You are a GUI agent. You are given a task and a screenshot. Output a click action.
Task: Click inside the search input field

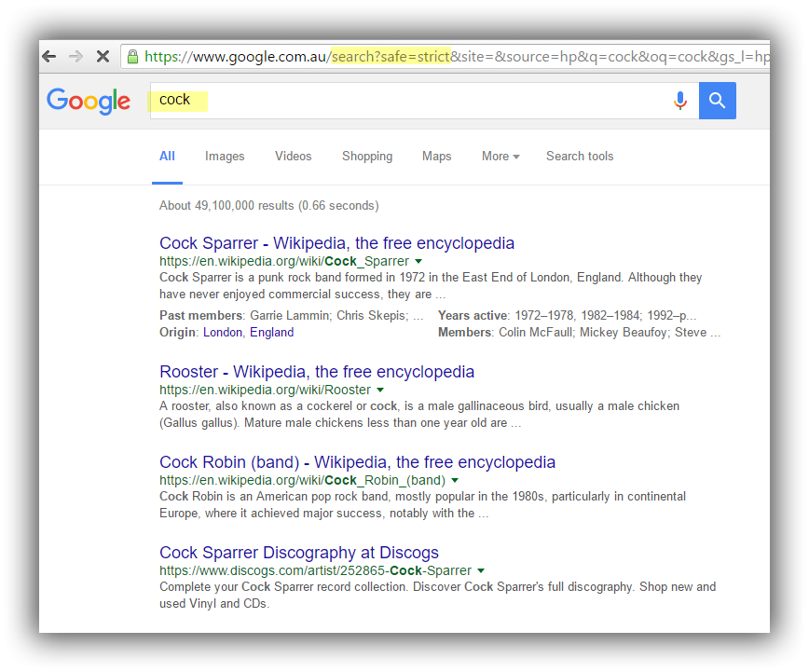pos(373,100)
